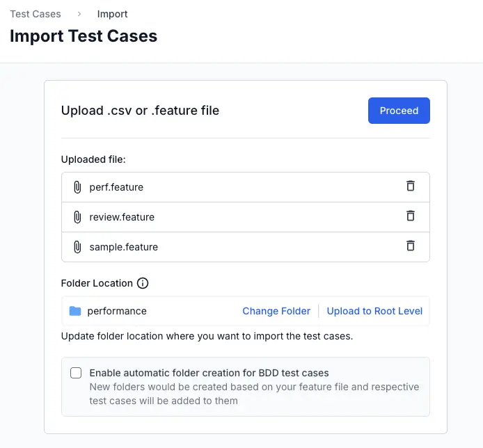Click the paperclip icon beside perf.feature
Viewport: 483px width, 448px height.
click(x=77, y=187)
